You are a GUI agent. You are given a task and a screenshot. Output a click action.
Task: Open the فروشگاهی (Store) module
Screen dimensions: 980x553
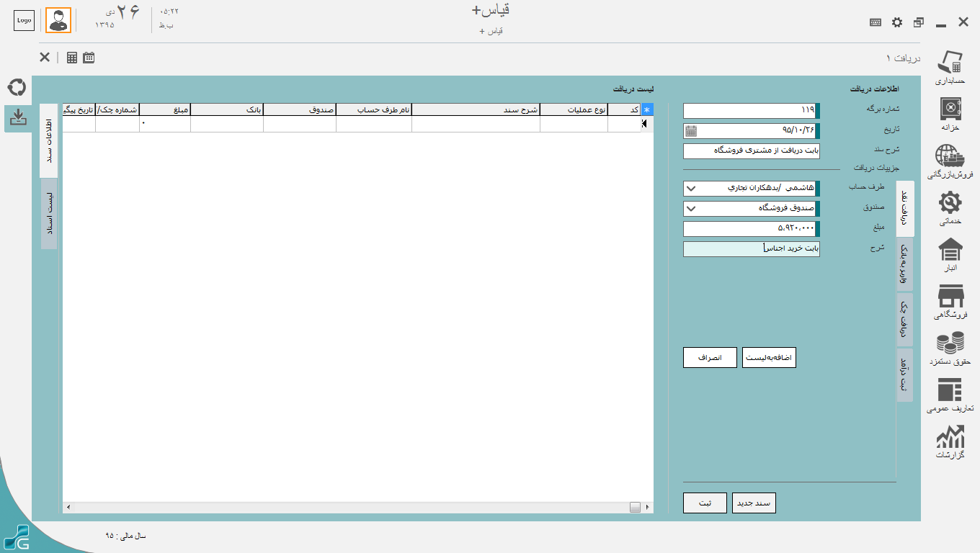(950, 301)
